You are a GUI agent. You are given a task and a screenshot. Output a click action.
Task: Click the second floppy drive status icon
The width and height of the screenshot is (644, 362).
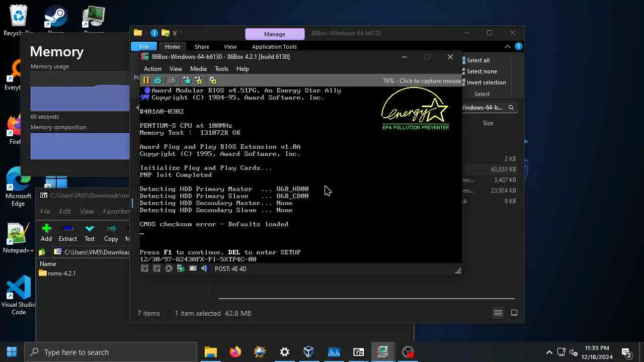(156, 269)
